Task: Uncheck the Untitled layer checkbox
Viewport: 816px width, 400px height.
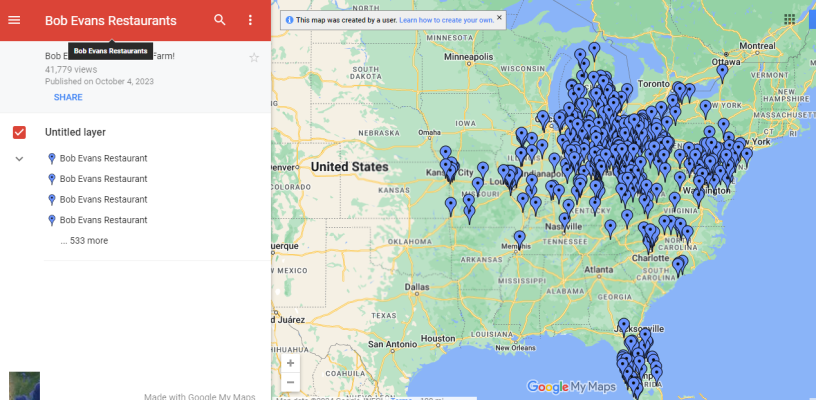Action: [x=19, y=133]
